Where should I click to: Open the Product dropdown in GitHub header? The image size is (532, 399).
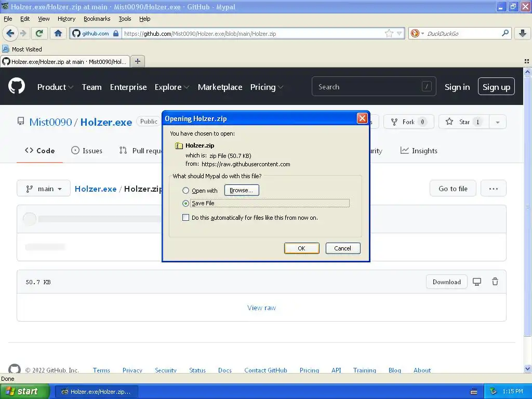[x=55, y=87]
